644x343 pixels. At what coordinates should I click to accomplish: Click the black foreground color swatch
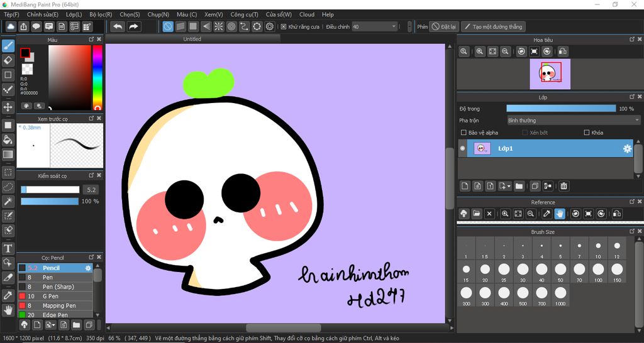pyautogui.click(x=25, y=53)
